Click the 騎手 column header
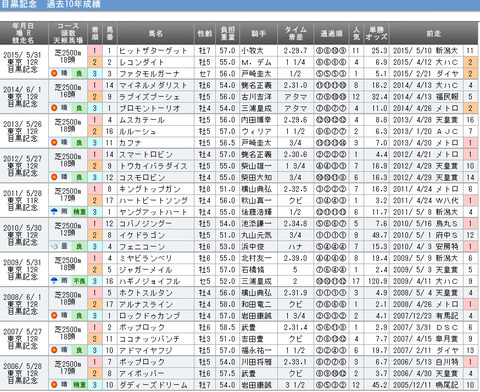Screen dimensions: 480x392 pos(258,33)
